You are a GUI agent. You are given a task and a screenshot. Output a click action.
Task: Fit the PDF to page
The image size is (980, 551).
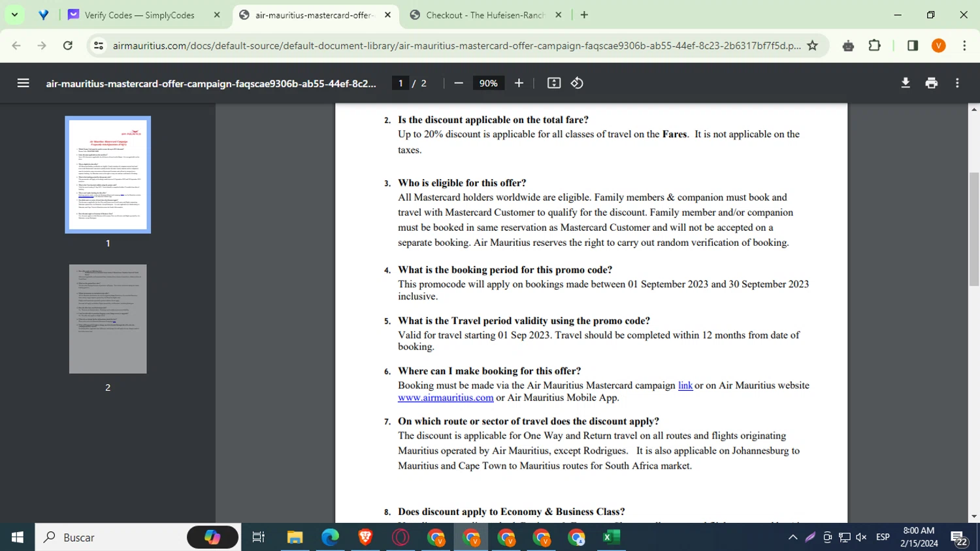(554, 83)
